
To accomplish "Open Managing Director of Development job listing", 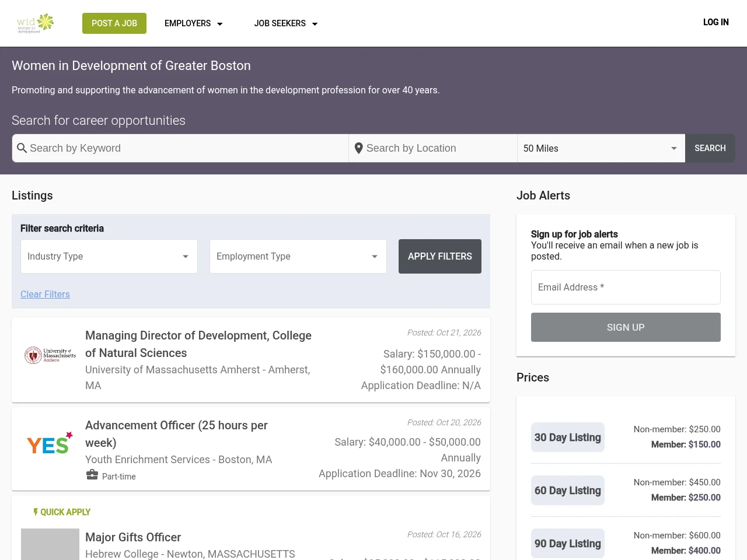I will click(198, 344).
